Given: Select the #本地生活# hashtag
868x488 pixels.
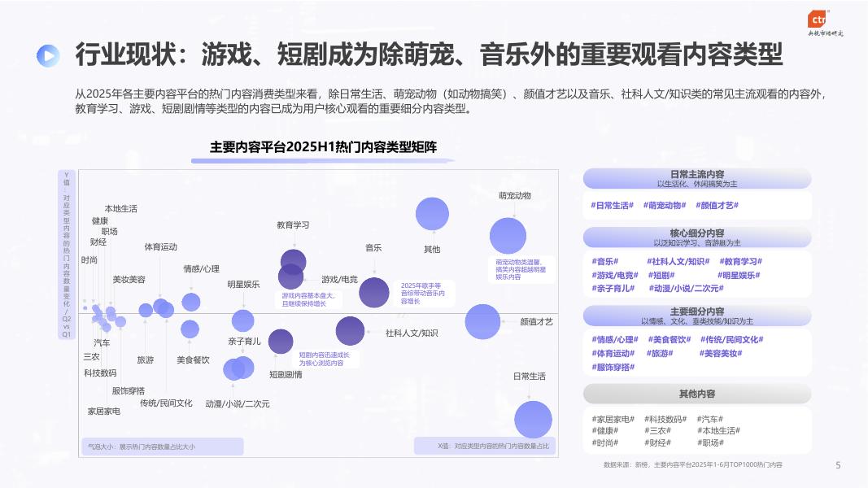Looking at the screenshot, I should (718, 430).
